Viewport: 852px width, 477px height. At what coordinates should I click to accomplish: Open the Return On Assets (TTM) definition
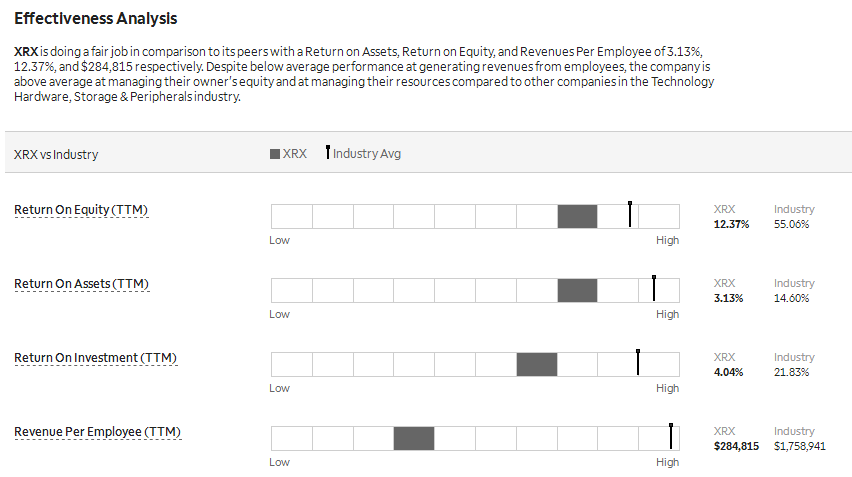tap(82, 284)
